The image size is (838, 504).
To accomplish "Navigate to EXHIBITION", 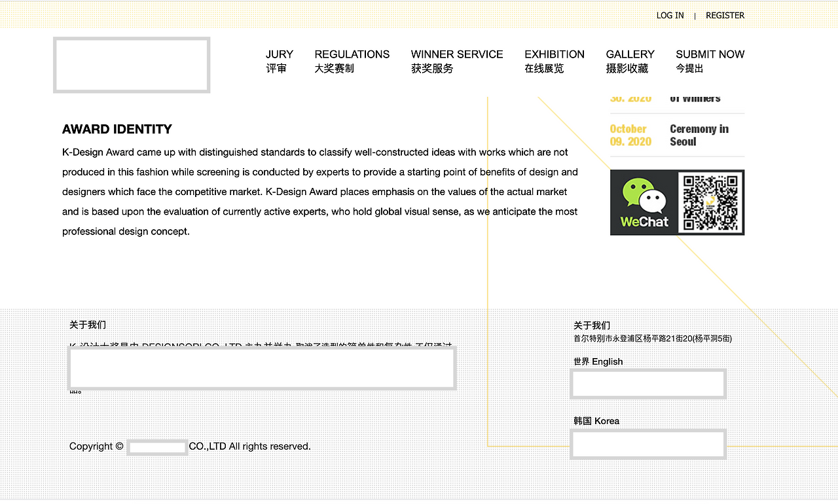I will click(555, 61).
